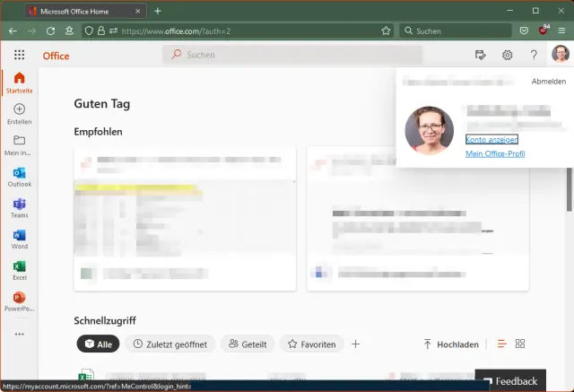Open the uBlock extension icon
Image resolution: width=574 pixels, height=392 pixels.
[544, 30]
